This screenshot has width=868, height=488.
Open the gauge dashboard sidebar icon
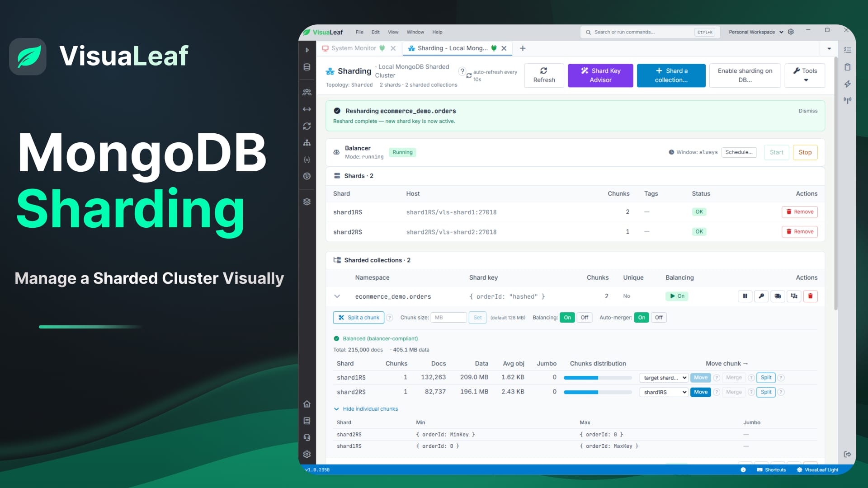click(307, 176)
